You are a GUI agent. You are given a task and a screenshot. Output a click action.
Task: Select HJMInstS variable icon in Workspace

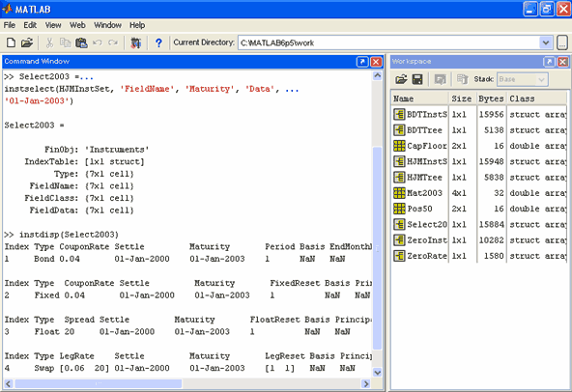point(399,161)
